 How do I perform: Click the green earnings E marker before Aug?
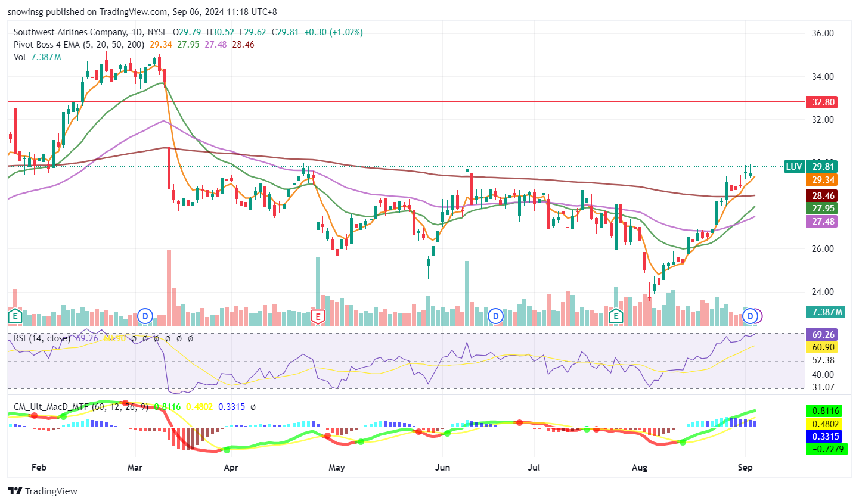(x=616, y=316)
